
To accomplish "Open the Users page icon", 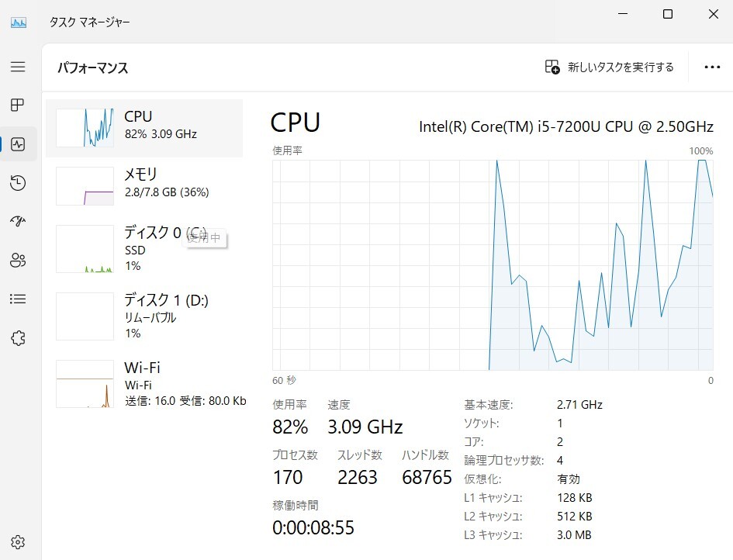I will click(18, 260).
